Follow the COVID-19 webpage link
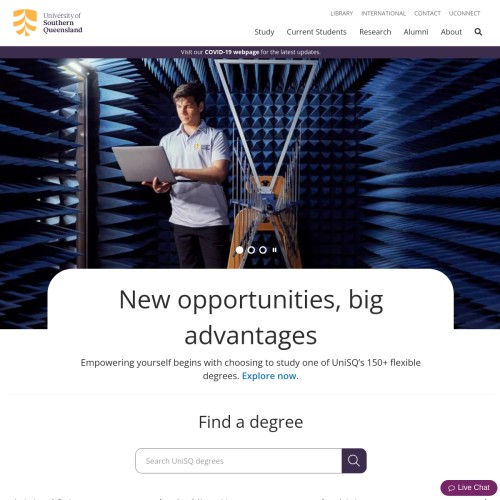The image size is (500, 500). click(232, 52)
